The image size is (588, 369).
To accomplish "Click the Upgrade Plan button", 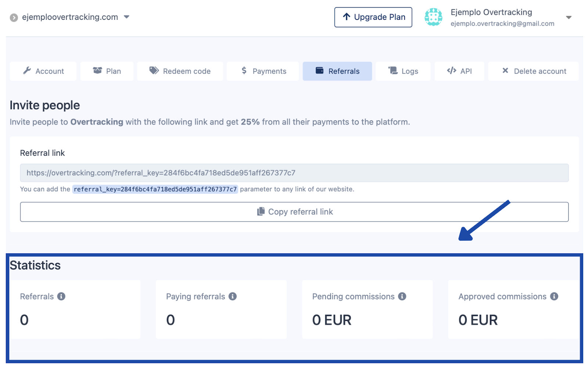I will coord(373,17).
